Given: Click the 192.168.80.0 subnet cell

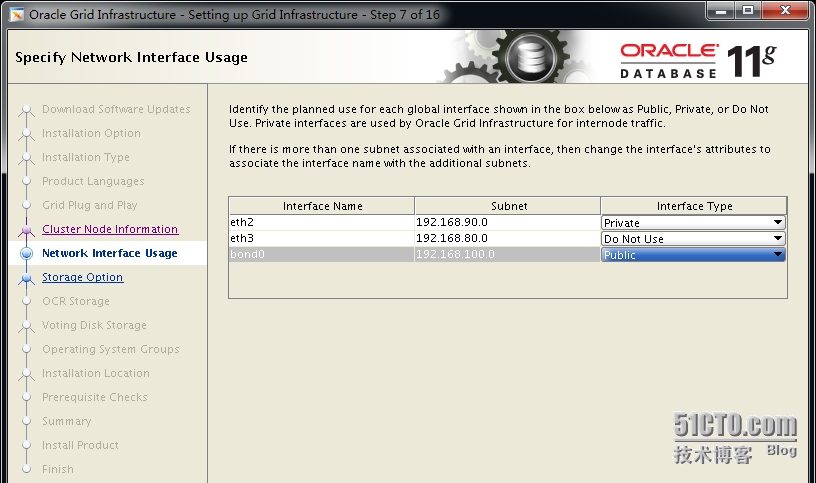Looking at the screenshot, I should [507, 238].
